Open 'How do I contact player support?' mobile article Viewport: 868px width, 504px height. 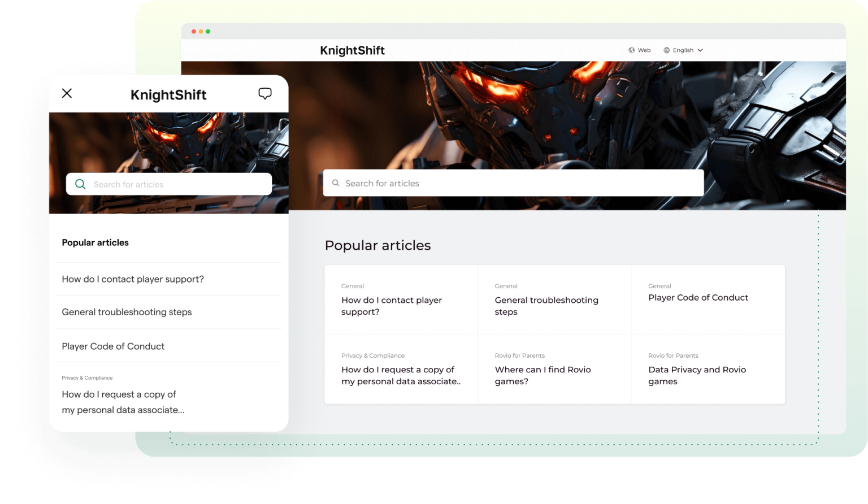coord(133,279)
